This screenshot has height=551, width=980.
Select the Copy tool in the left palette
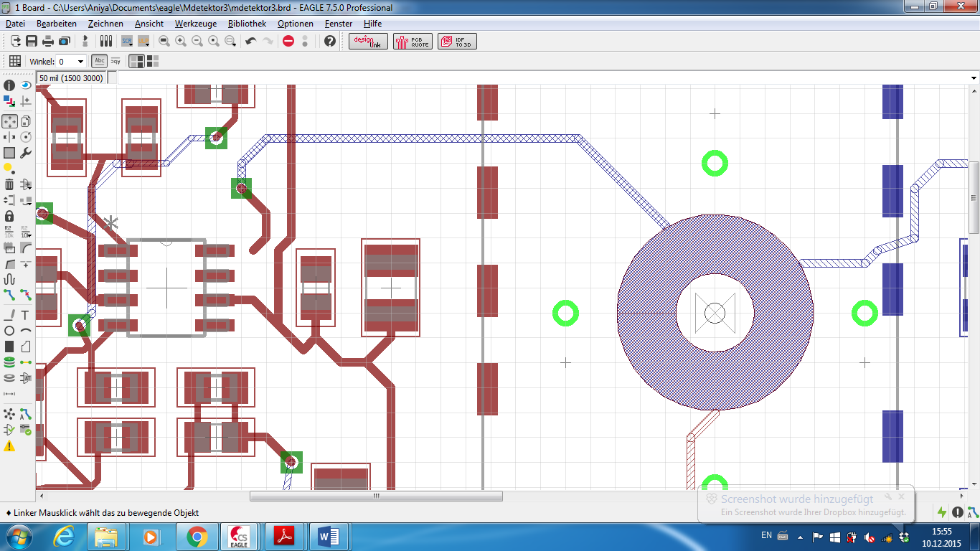tap(26, 121)
